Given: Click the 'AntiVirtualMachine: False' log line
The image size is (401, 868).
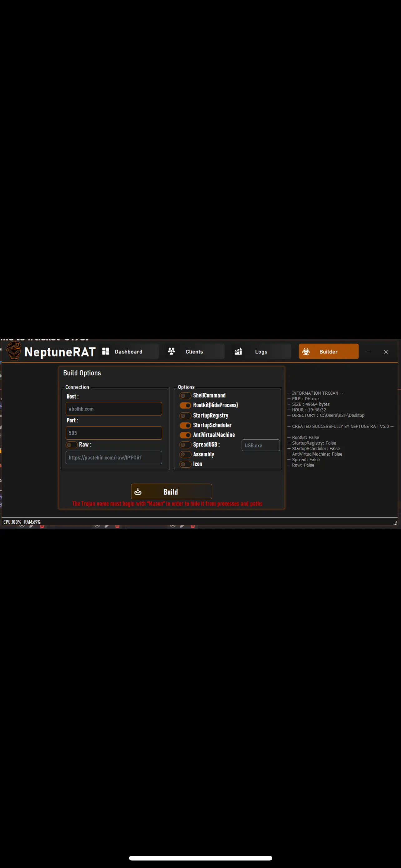Looking at the screenshot, I should (x=315, y=454).
